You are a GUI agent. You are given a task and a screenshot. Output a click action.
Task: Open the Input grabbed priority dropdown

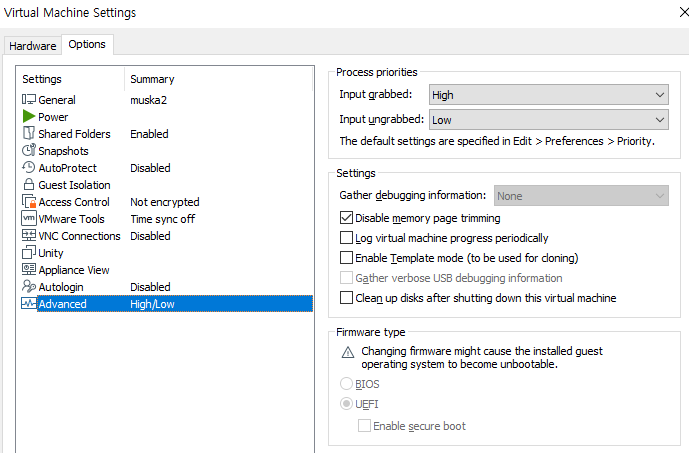click(548, 94)
